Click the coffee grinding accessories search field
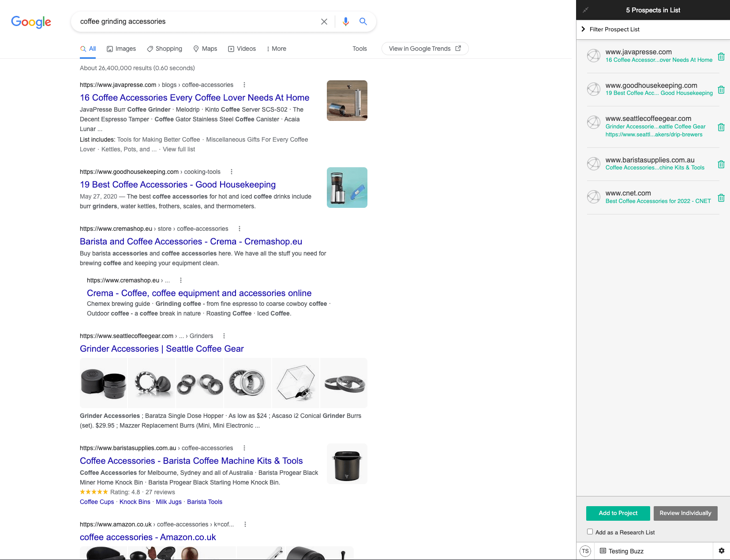This screenshot has height=560, width=730. coord(196,22)
